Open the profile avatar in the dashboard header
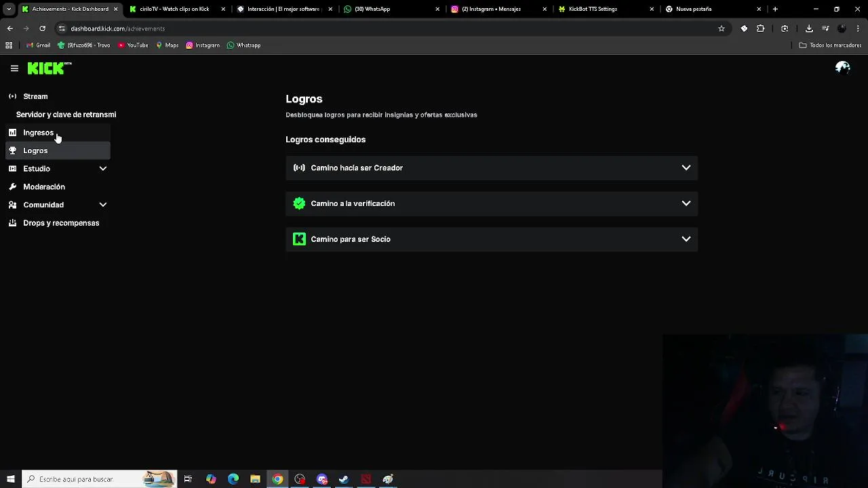This screenshot has height=488, width=868. [x=843, y=68]
